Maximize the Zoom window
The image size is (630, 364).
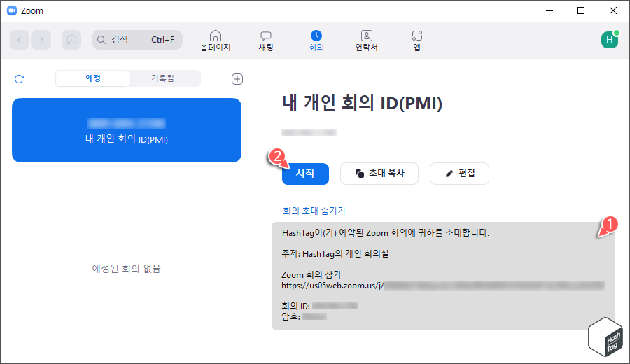pos(581,10)
